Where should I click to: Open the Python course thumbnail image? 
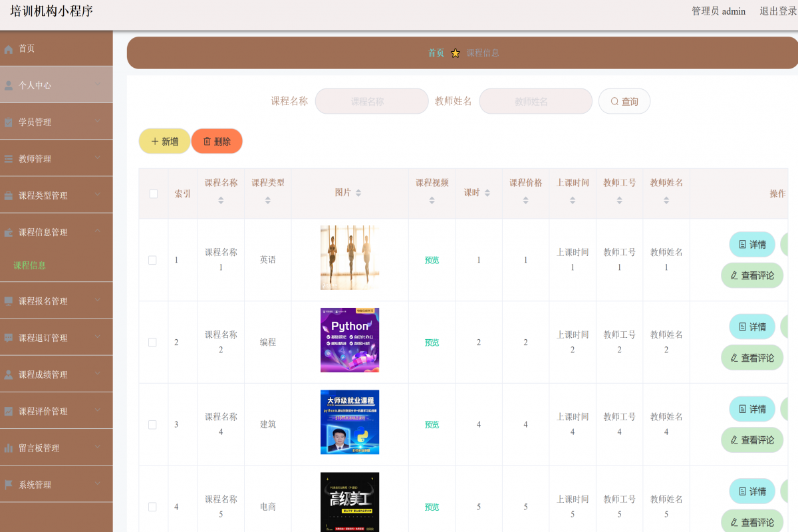[350, 340]
